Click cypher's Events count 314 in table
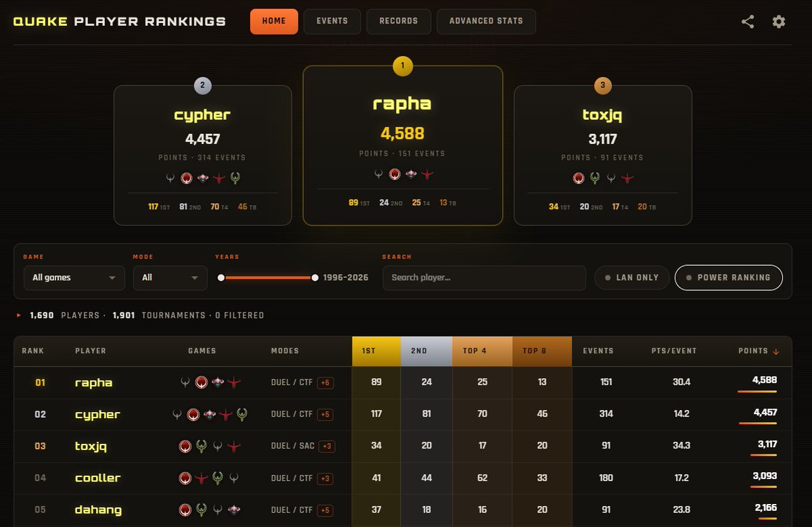812x527 pixels. tap(606, 414)
